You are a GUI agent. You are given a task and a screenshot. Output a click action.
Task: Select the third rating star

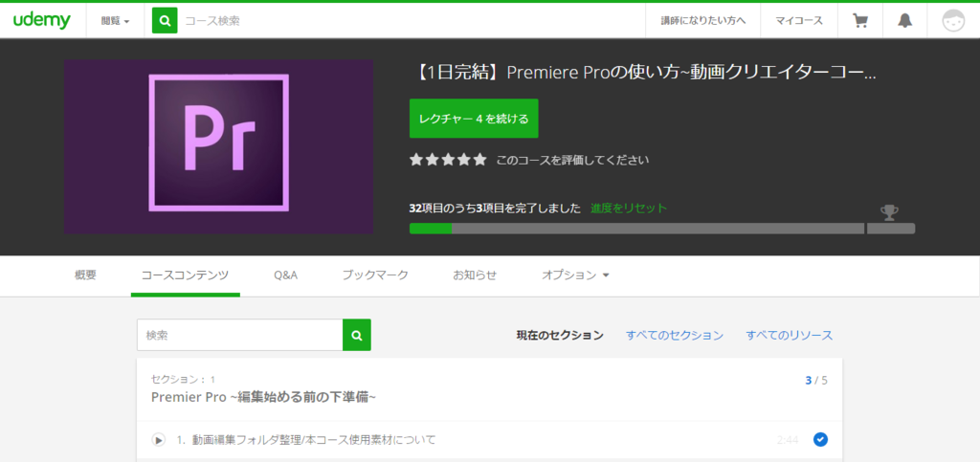pos(448,160)
